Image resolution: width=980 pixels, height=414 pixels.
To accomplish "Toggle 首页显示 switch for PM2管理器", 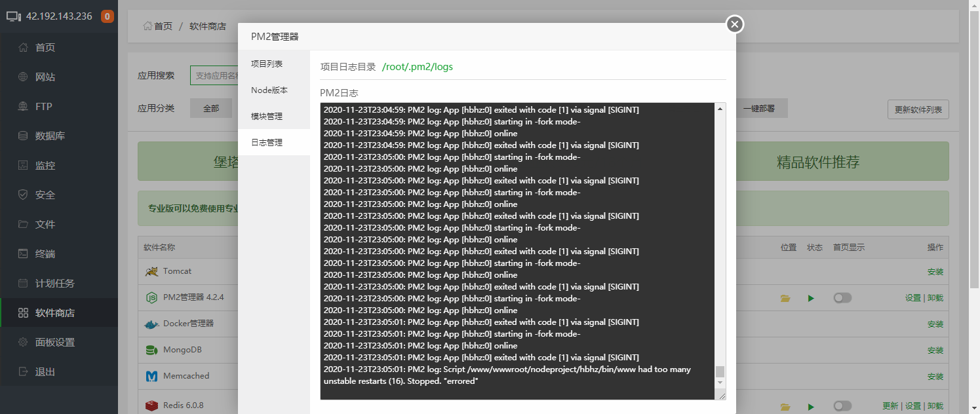I will tap(842, 297).
